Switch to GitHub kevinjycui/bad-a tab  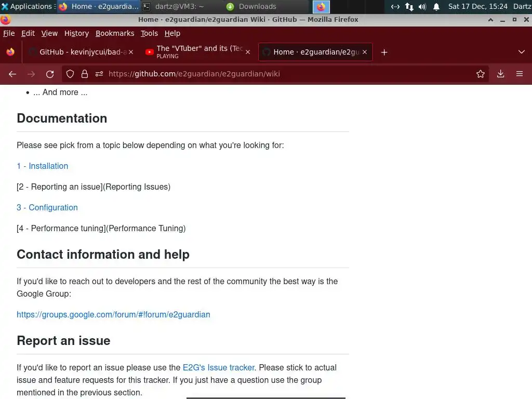[82, 52]
